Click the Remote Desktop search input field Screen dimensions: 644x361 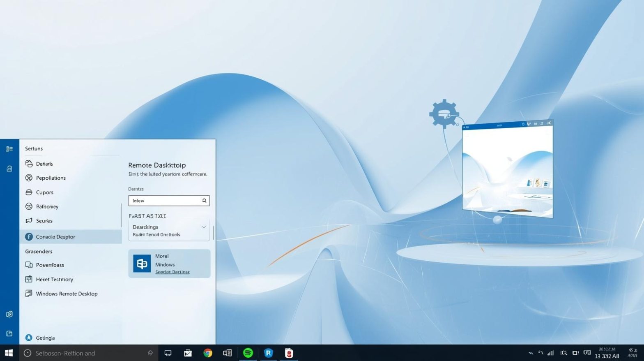pyautogui.click(x=164, y=201)
